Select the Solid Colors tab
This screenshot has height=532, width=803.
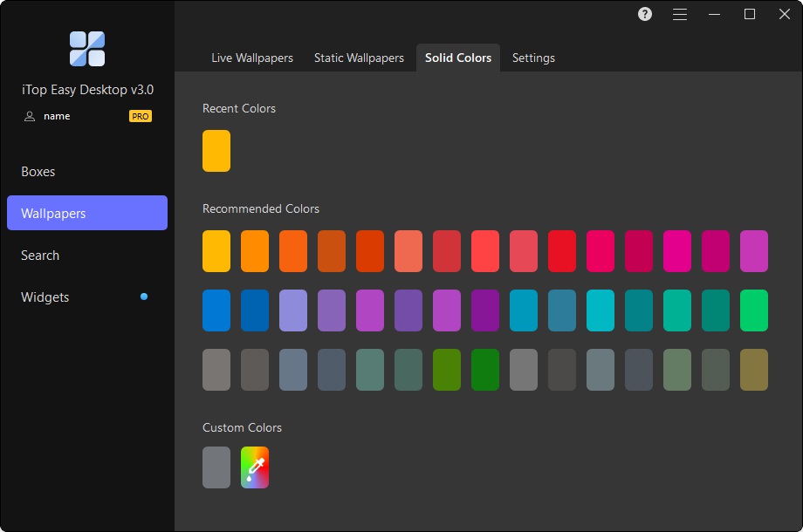tap(458, 58)
